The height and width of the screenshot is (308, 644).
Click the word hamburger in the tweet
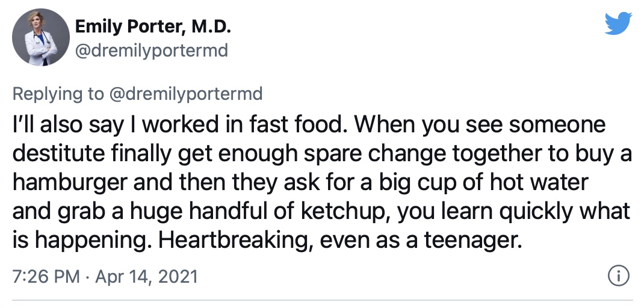tap(70, 183)
